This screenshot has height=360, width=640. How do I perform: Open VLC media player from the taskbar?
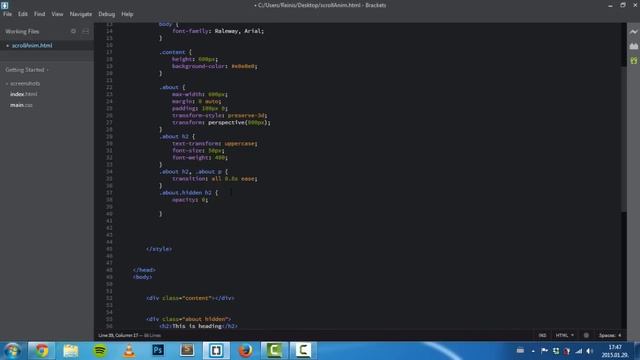coord(129,350)
